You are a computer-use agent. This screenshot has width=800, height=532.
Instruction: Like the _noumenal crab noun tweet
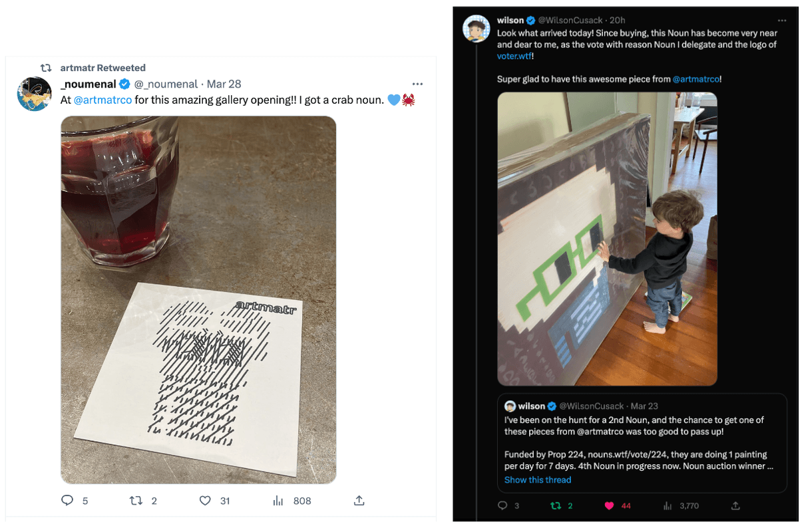(x=207, y=501)
